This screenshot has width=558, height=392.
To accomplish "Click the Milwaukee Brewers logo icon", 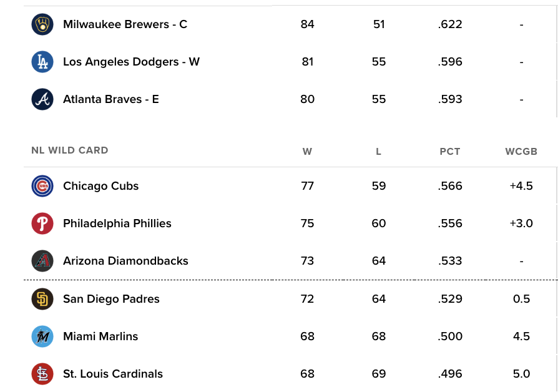I will [x=42, y=24].
